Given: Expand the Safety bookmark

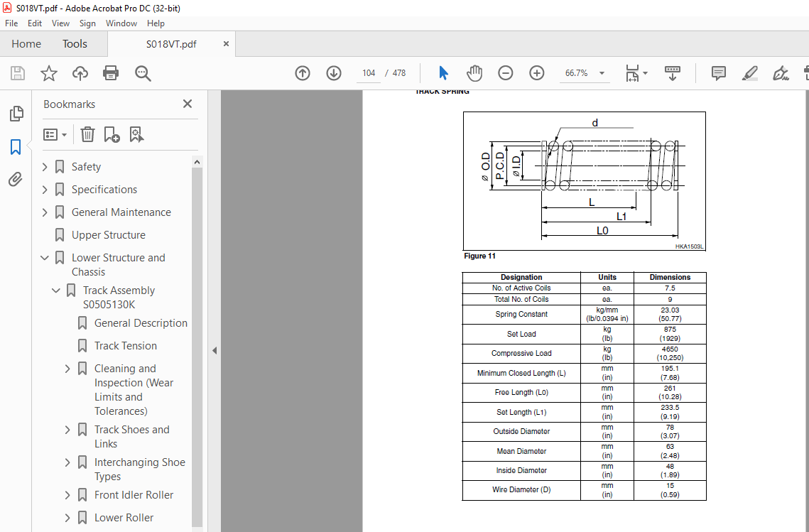Looking at the screenshot, I should (x=45, y=167).
